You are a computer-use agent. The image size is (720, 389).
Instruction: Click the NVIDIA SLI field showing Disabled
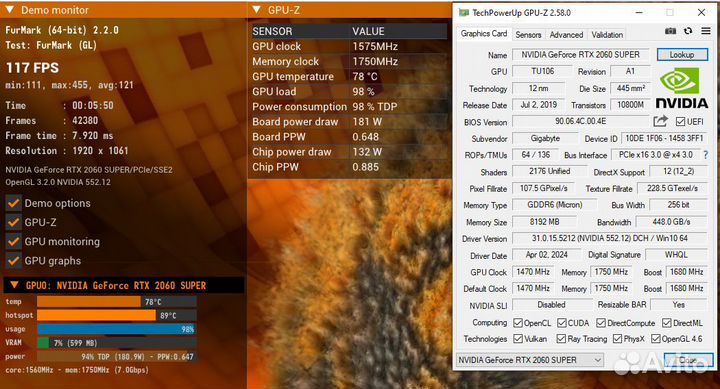point(551,304)
